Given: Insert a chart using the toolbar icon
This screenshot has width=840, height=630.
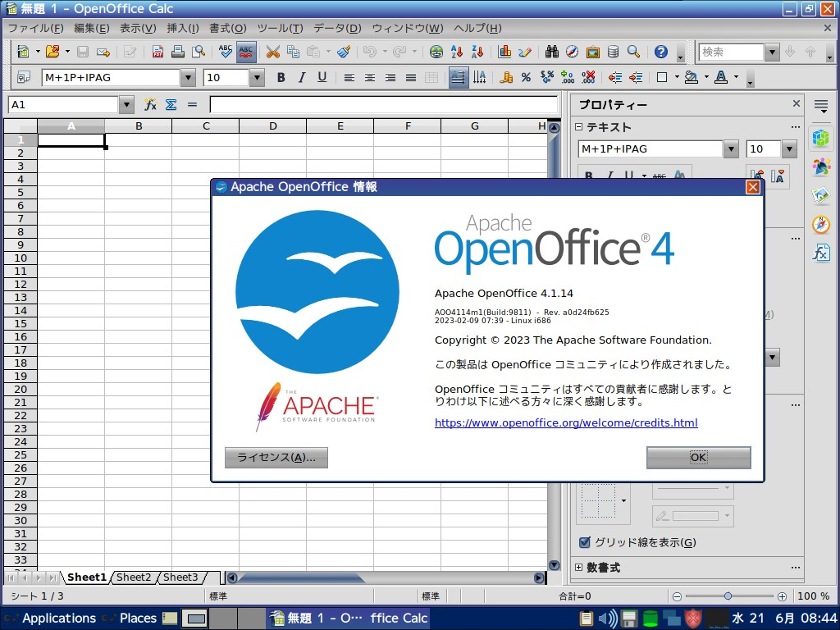Looking at the screenshot, I should click(x=504, y=52).
